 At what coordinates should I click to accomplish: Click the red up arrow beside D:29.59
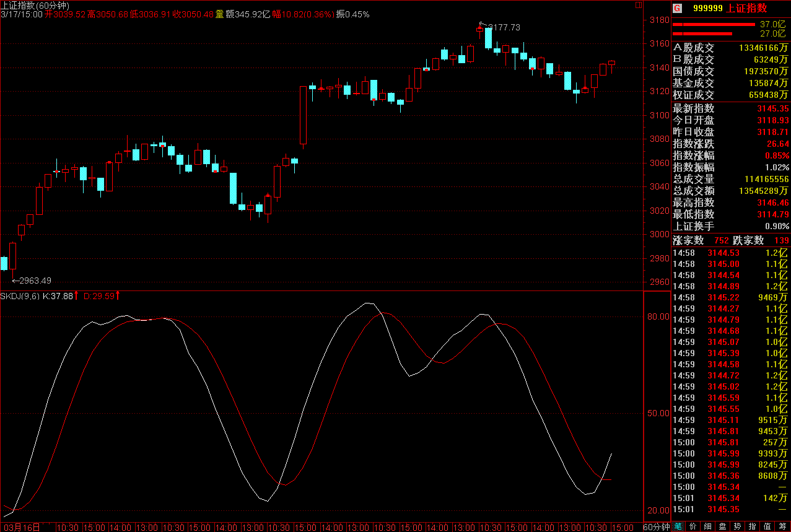[x=118, y=296]
